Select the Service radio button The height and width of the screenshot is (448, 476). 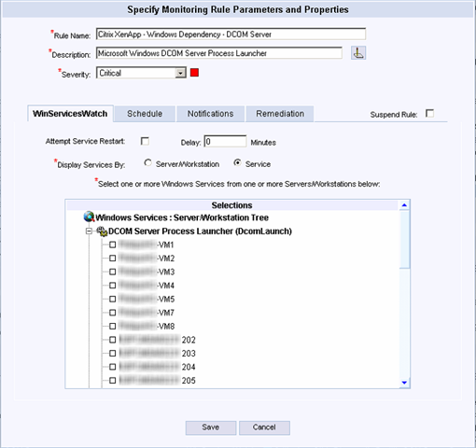coord(237,163)
